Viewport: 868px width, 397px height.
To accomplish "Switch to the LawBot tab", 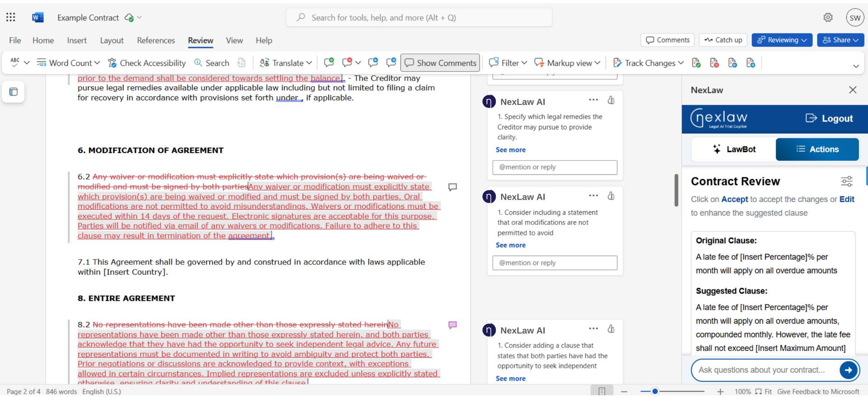I will coord(734,149).
